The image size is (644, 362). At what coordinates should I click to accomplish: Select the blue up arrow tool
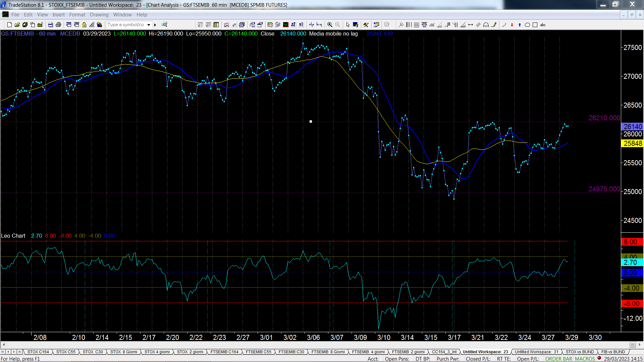(520, 25)
